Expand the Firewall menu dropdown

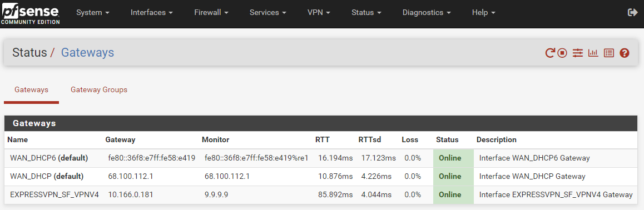pos(211,13)
